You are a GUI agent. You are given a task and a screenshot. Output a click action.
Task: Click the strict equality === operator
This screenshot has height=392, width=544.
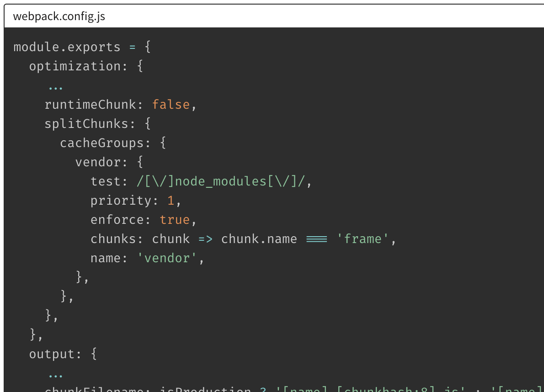tap(316, 239)
